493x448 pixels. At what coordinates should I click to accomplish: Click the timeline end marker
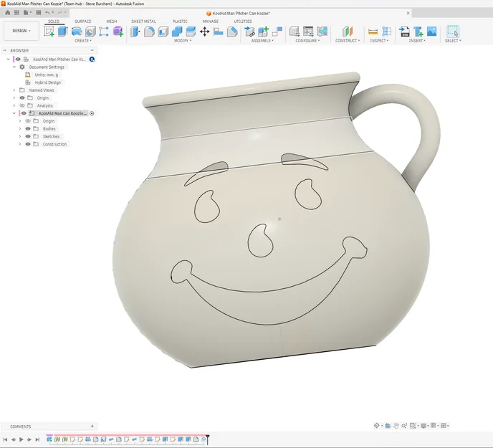208,439
